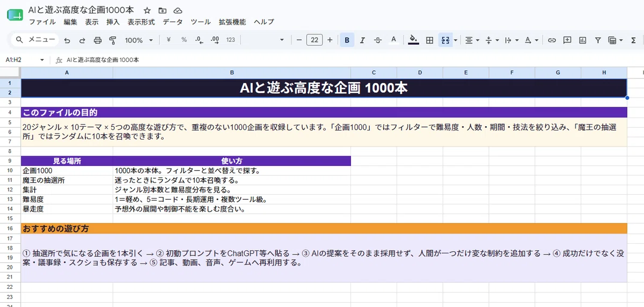Move document using the folder icon
The image size is (644, 307).
pyautogui.click(x=163, y=10)
